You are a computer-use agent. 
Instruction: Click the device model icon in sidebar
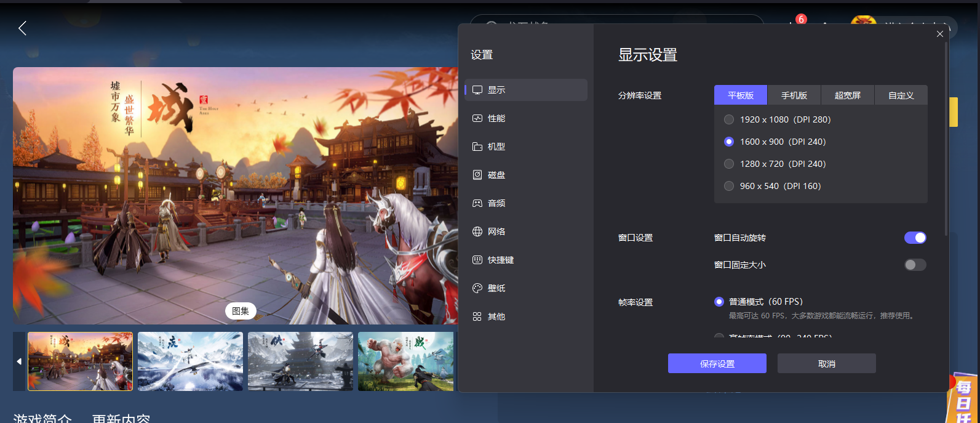[477, 147]
